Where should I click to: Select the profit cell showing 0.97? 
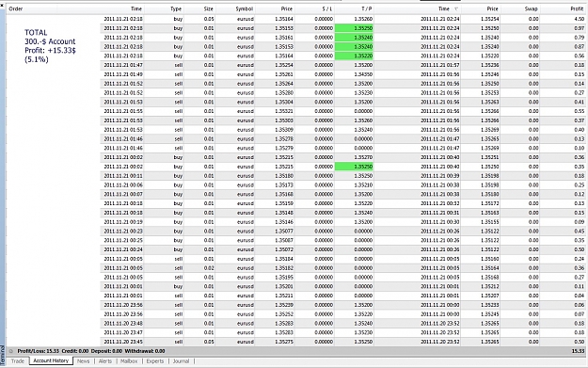(580, 28)
